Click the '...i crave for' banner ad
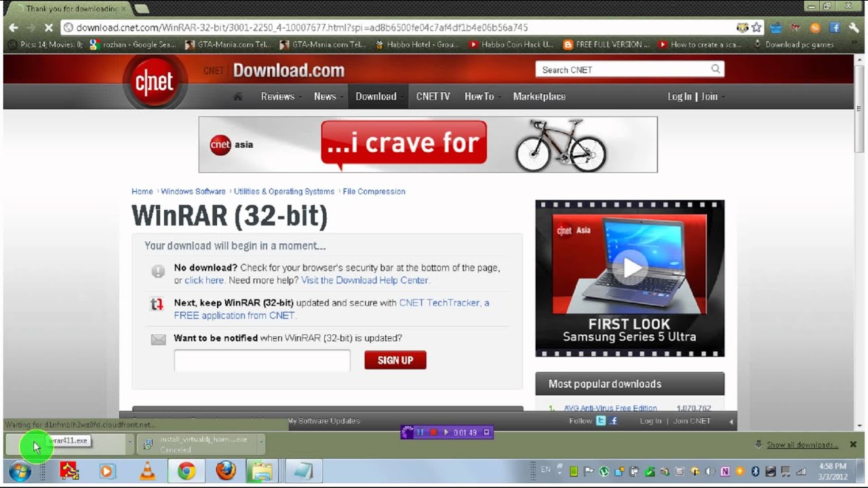The height and width of the screenshot is (488, 868). [x=428, y=144]
